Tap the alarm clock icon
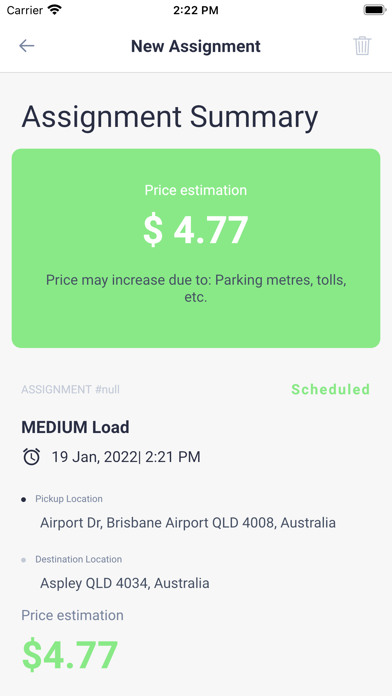The width and height of the screenshot is (392, 696). pos(32,457)
